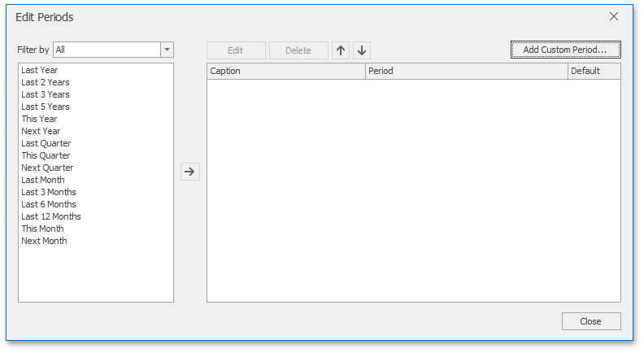The image size is (644, 353).
Task: Open the Filter by dropdown arrow
Action: click(167, 50)
